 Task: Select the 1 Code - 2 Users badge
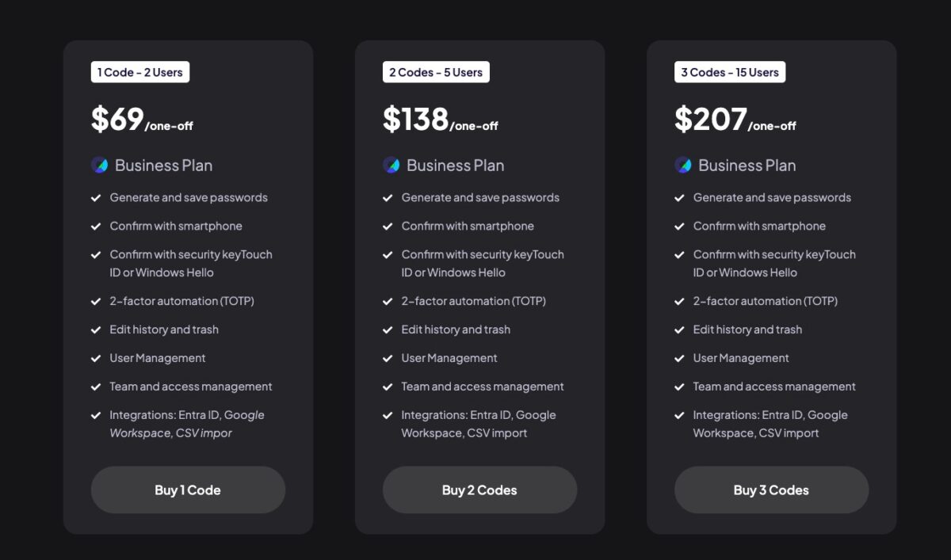pos(140,72)
